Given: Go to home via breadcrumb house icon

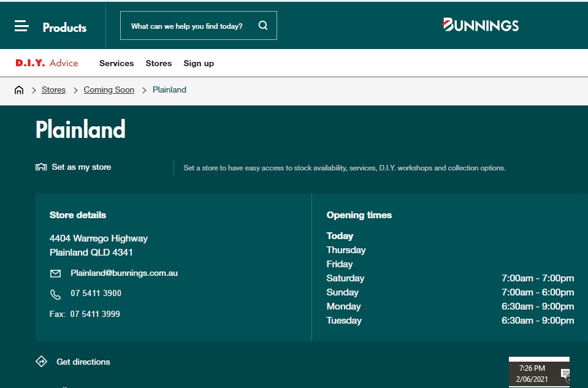Looking at the screenshot, I should click(19, 90).
